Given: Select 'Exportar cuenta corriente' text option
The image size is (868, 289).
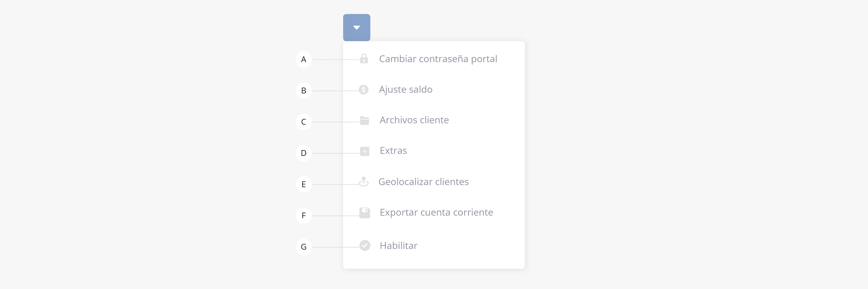Looking at the screenshot, I should tap(436, 213).
